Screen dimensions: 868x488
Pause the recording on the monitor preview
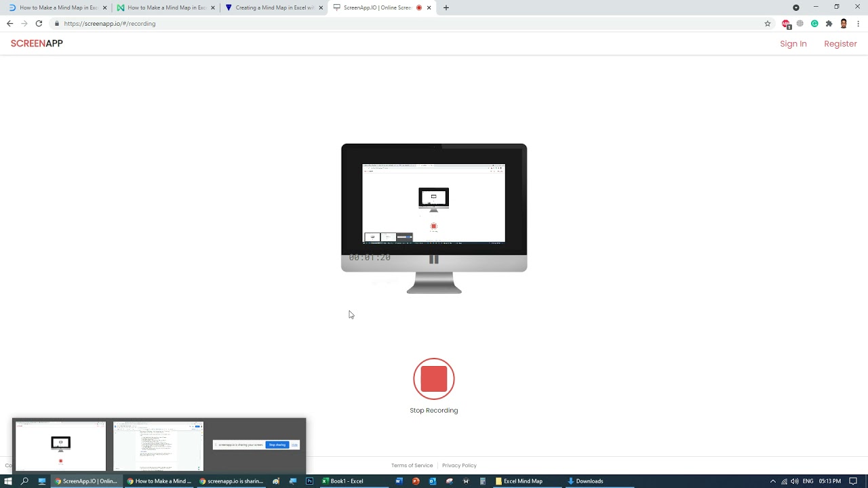pyautogui.click(x=434, y=259)
